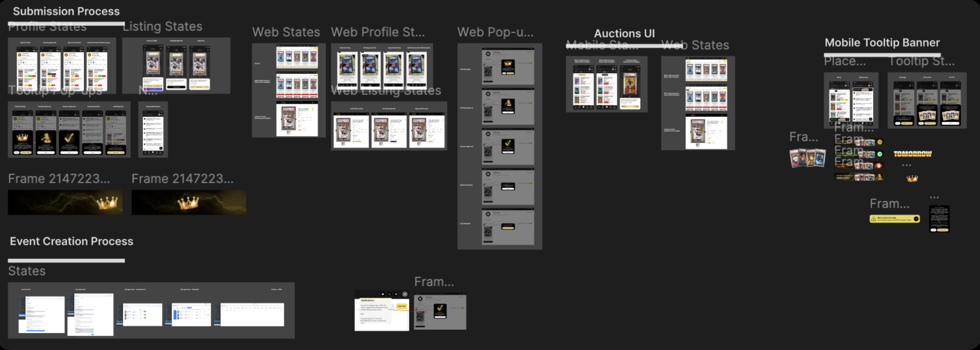Open the Web States frame under Auctions UI
Screen dimensions: 980x350
(698, 103)
